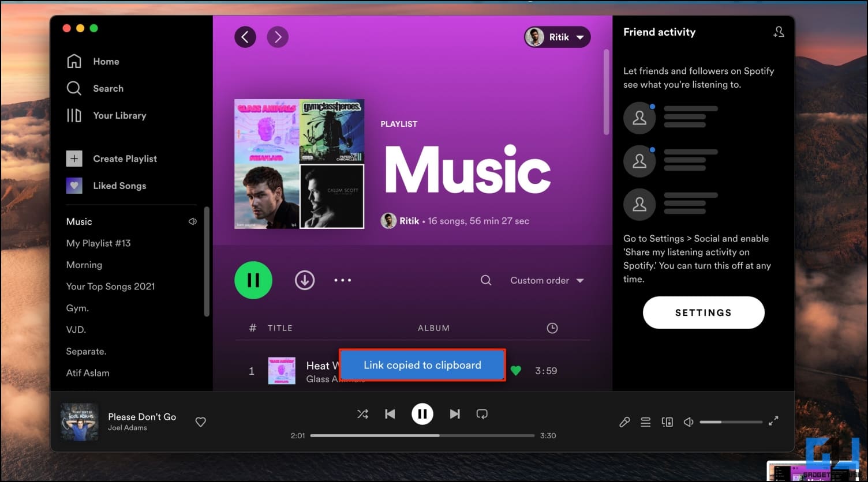This screenshot has height=482, width=868.
Task: Toggle repeat mode
Action: [482, 414]
